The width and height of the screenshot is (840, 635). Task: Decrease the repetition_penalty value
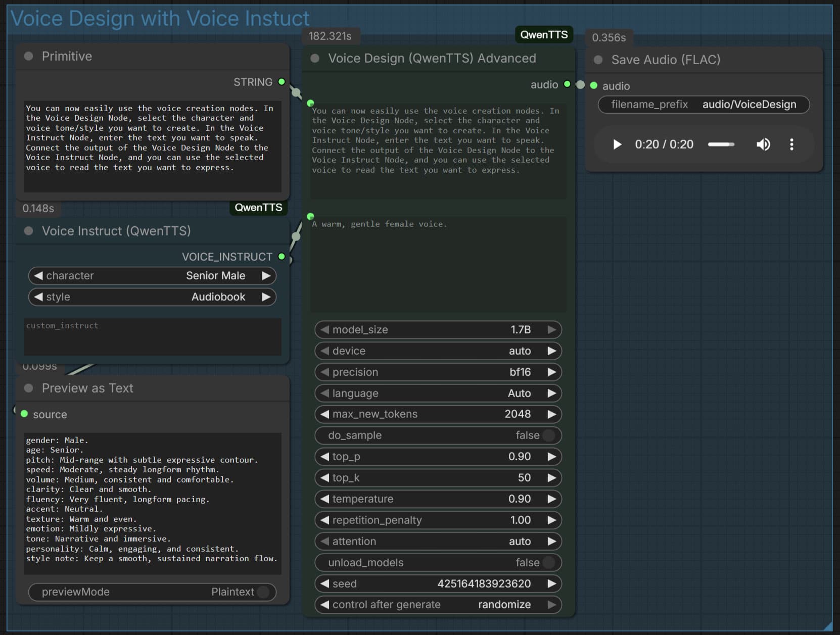point(324,520)
